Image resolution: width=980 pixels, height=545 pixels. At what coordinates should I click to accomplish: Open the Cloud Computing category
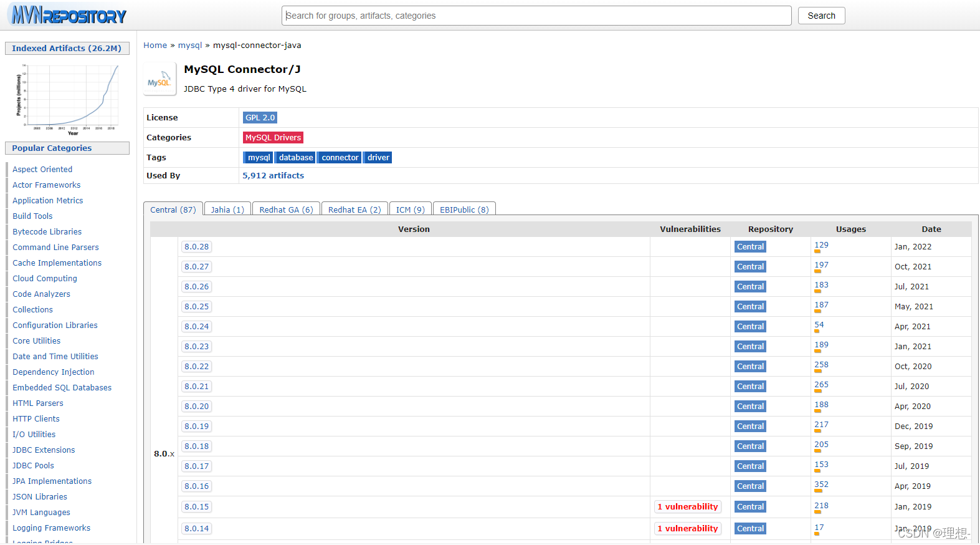pyautogui.click(x=45, y=279)
